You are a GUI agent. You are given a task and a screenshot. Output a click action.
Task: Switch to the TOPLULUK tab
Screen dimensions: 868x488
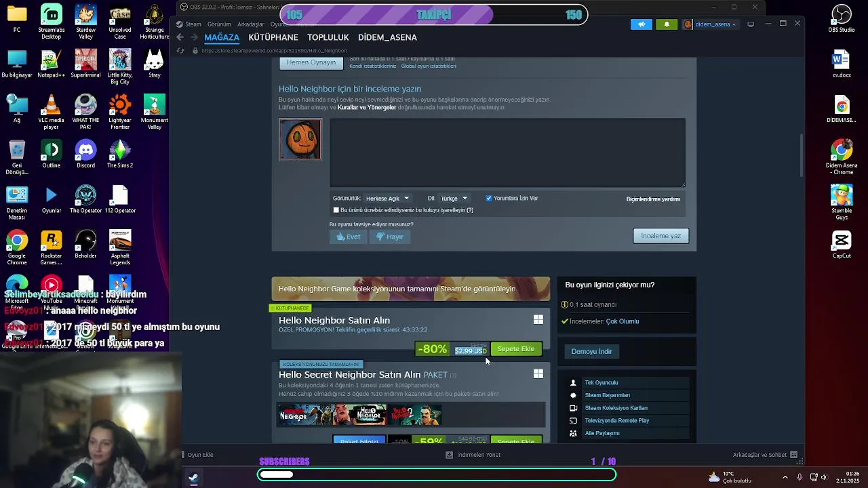[x=328, y=37]
